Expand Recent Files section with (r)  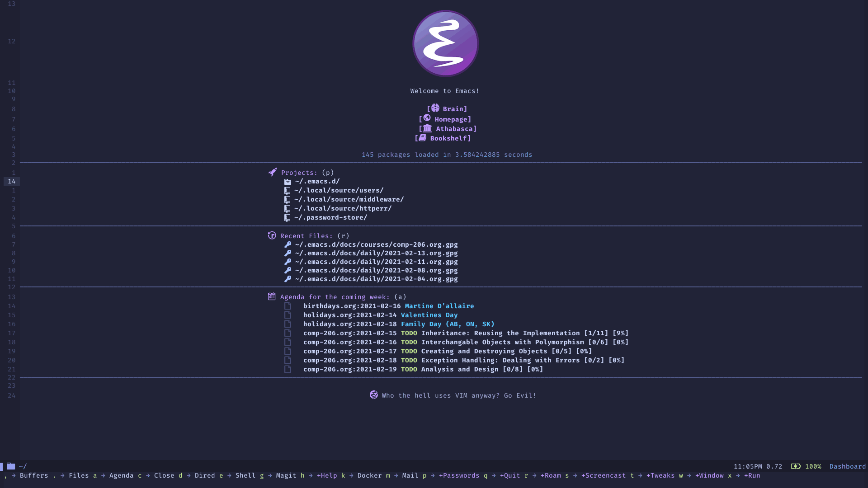pyautogui.click(x=307, y=235)
